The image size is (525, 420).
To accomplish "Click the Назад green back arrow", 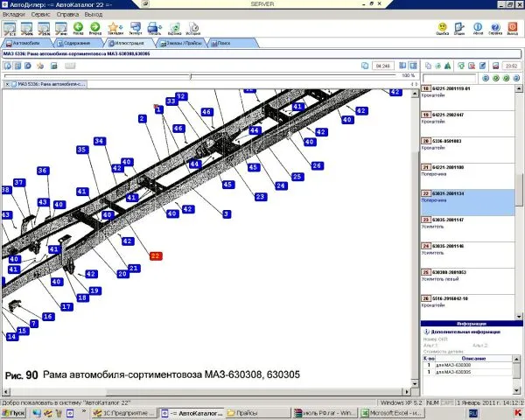I will [78, 29].
